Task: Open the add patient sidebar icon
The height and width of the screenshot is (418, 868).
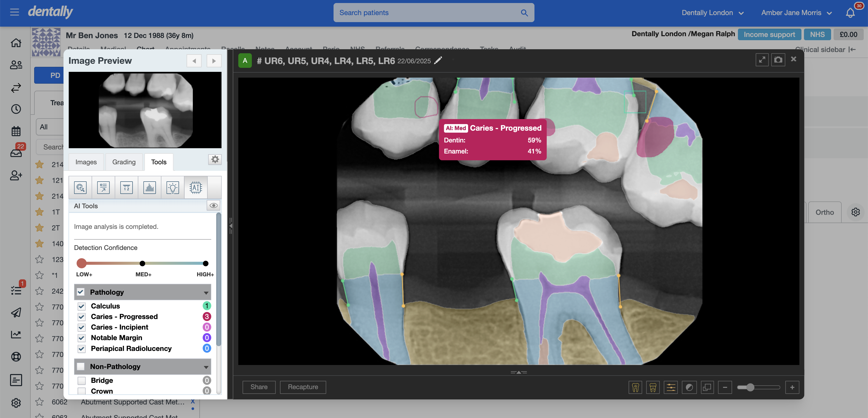Action: (16, 175)
